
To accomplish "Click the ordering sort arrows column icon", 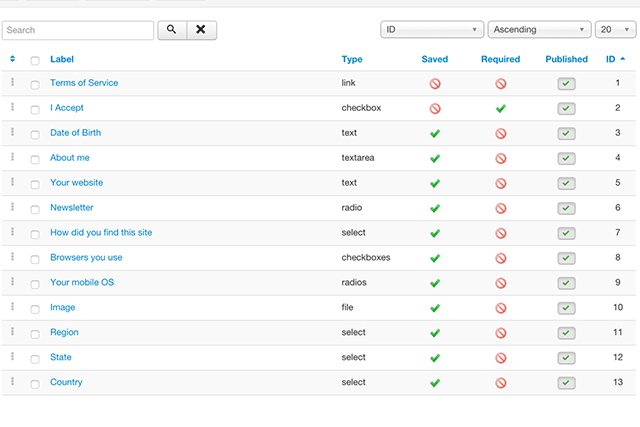I will [x=12, y=59].
